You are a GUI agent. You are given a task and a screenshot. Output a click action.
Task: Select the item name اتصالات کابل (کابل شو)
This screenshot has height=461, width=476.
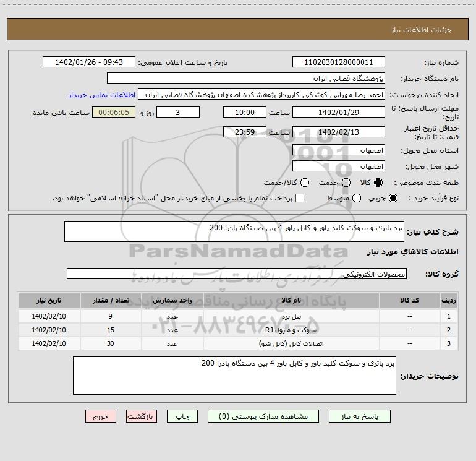coord(291,343)
